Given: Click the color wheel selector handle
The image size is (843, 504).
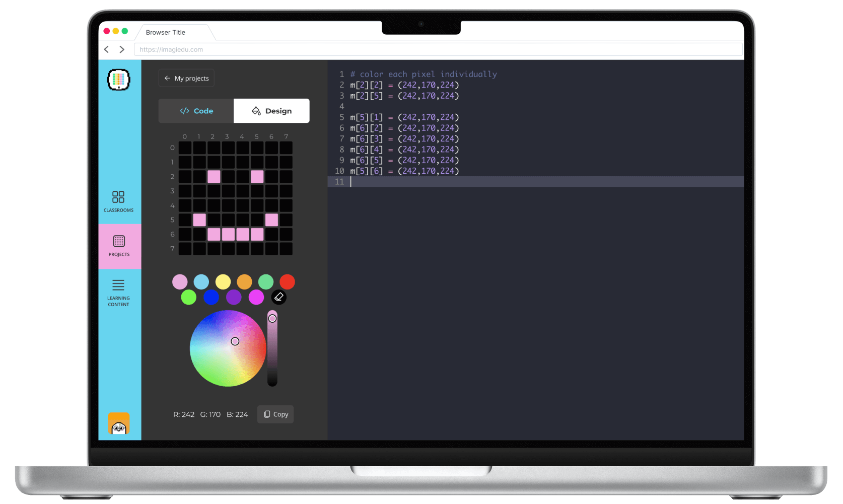Looking at the screenshot, I should (x=235, y=341).
